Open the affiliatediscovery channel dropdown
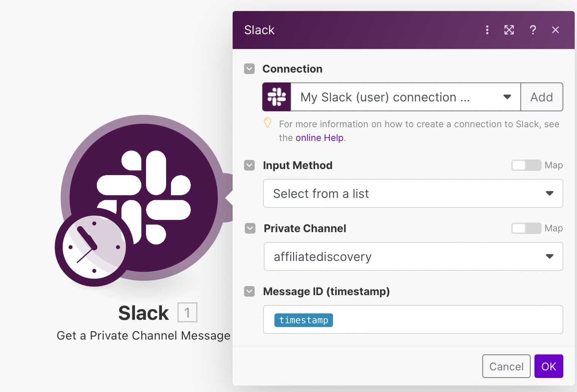This screenshot has width=577, height=392. tap(413, 256)
